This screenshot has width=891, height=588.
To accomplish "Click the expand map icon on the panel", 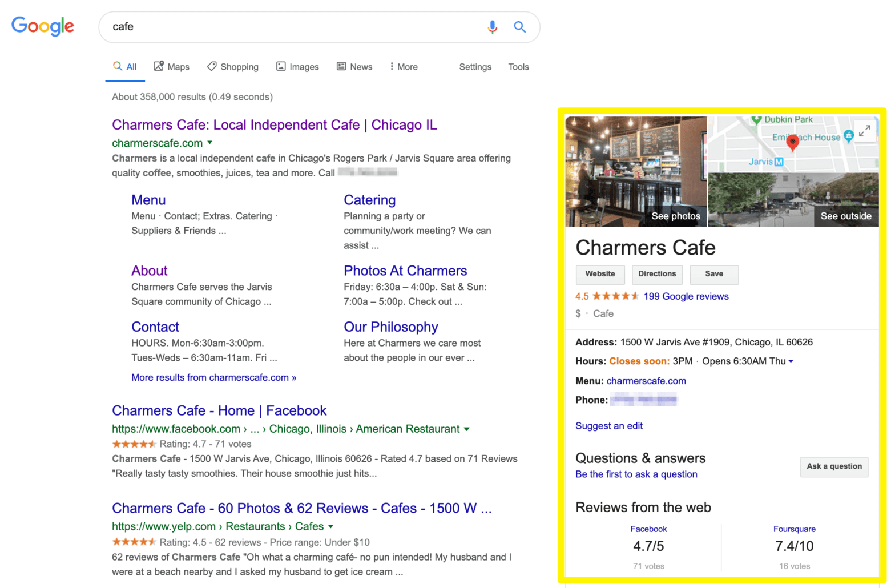I will [x=865, y=131].
